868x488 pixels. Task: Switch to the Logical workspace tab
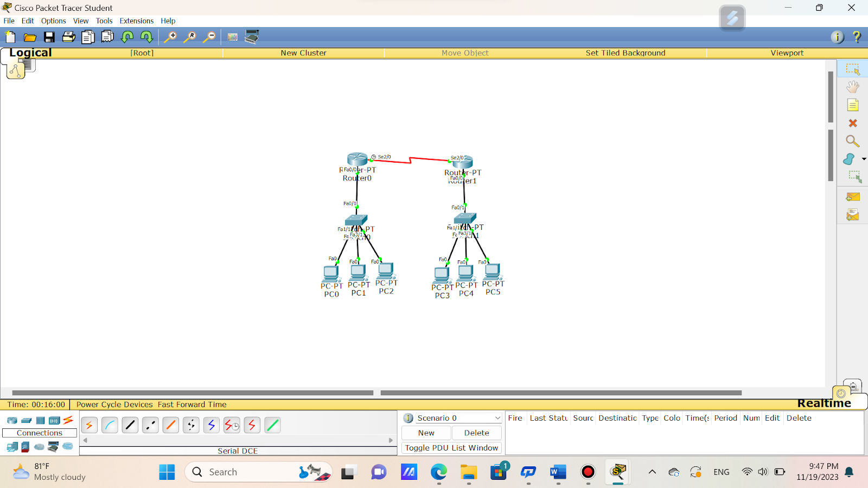[x=30, y=53]
